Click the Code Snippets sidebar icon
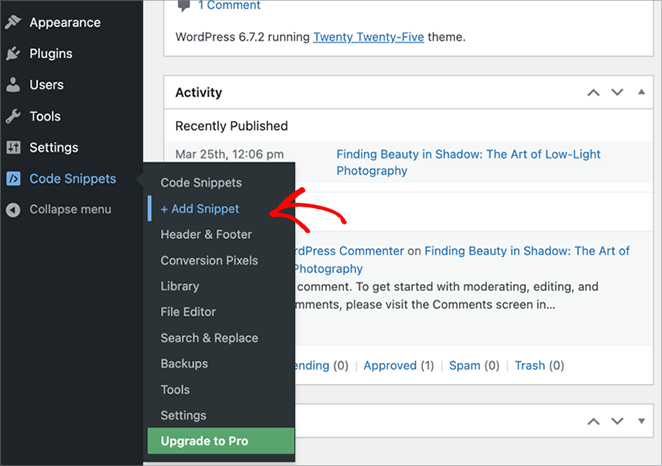 [13, 179]
